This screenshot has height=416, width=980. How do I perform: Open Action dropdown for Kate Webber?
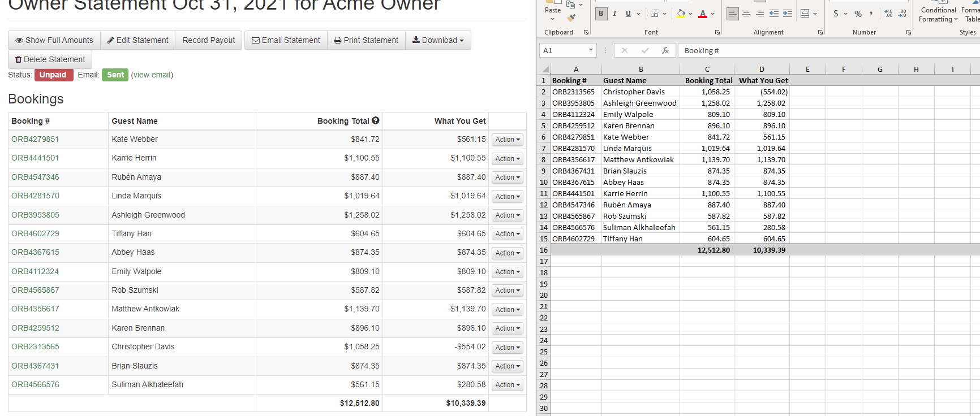[507, 140]
